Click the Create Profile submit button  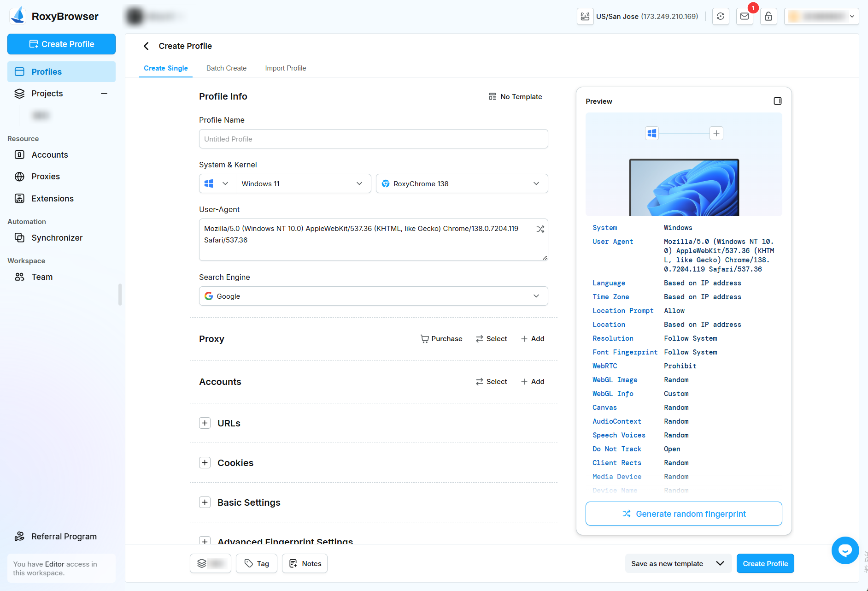pos(765,563)
